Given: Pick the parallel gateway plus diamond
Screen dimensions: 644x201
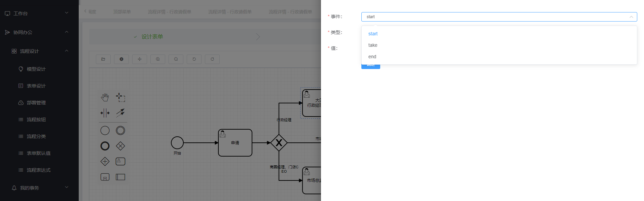Looking at the screenshot, I should tap(105, 162).
